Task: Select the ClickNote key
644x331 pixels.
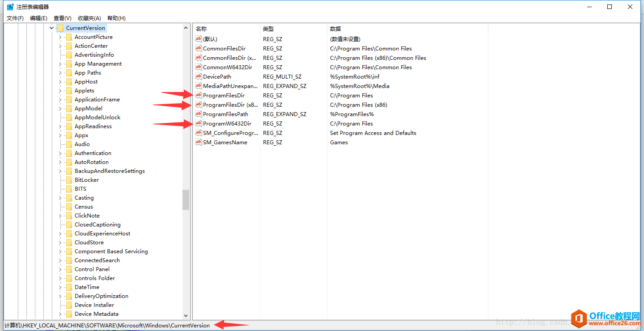Action: coord(87,216)
